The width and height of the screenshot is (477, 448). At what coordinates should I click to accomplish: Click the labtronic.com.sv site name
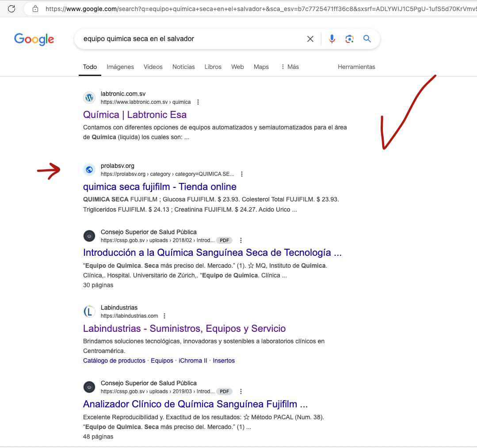point(123,94)
